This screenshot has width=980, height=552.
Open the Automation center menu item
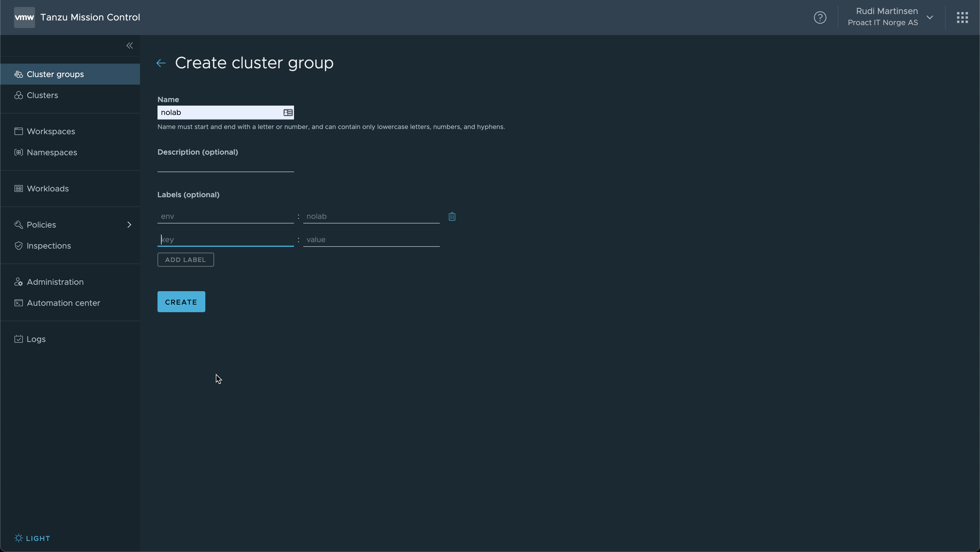tap(70, 303)
